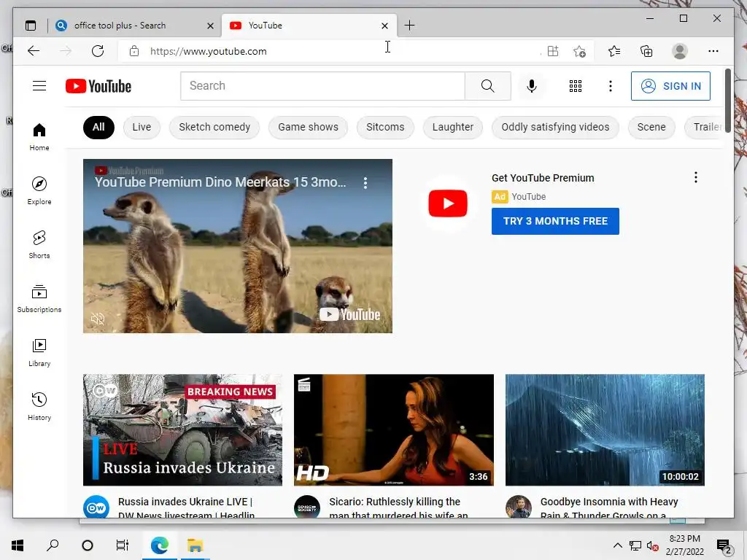Open Explore in the sidebar
The height and width of the screenshot is (560, 747).
click(x=39, y=190)
